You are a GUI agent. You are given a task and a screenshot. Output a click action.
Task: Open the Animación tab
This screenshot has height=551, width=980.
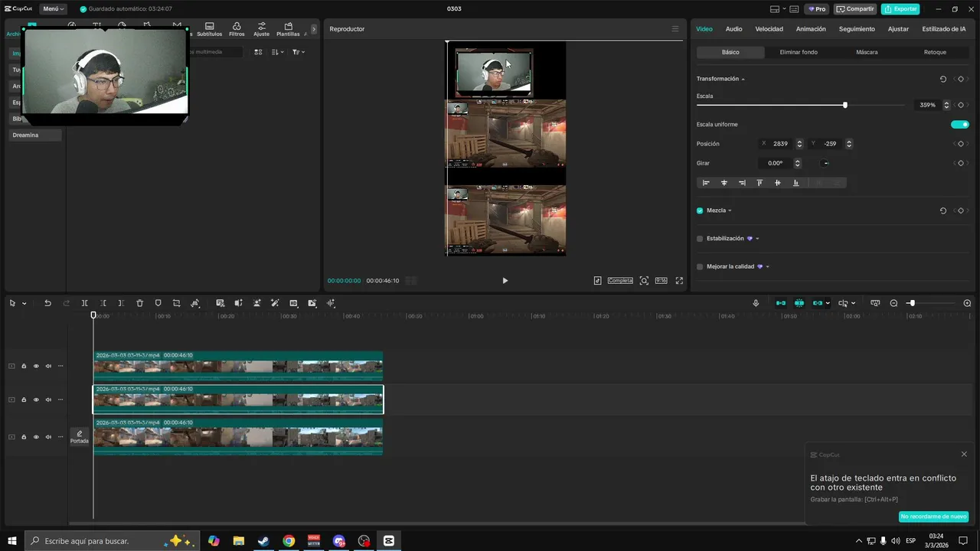(x=811, y=29)
